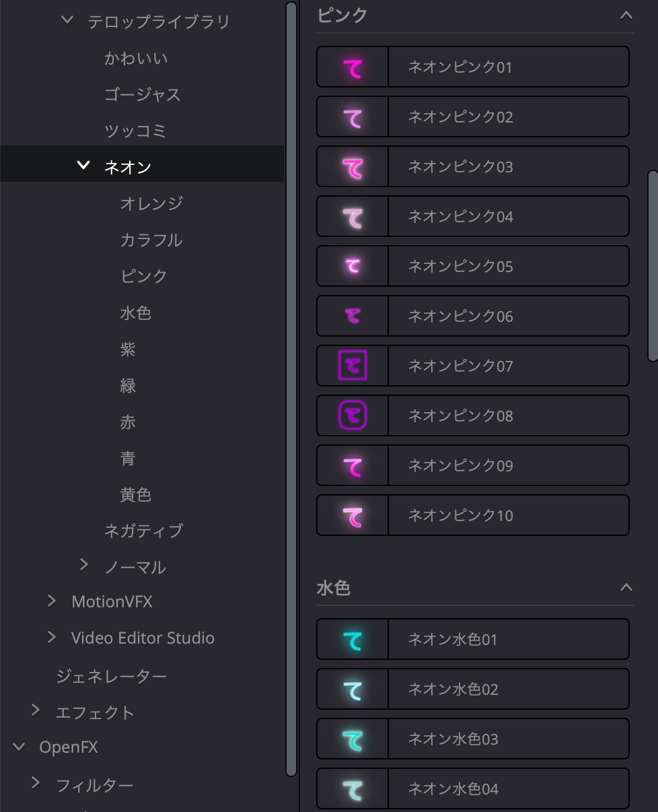Screen dimensions: 658x812
Task: Expand the MotionVFX tree arrow
Action: [x=52, y=601]
